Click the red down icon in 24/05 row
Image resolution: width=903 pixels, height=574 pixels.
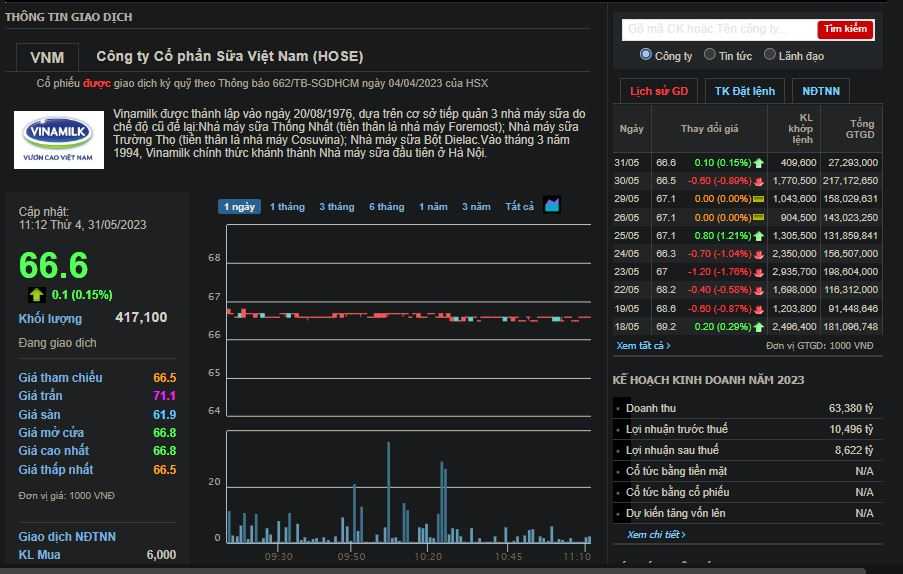click(x=759, y=254)
